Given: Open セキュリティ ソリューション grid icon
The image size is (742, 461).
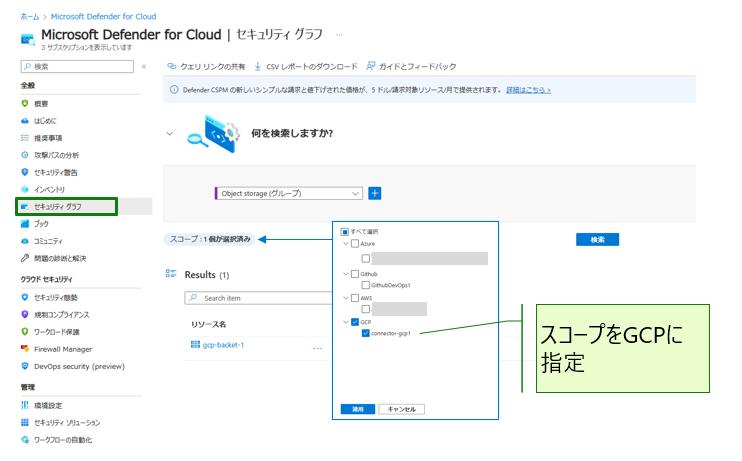Looking at the screenshot, I should [x=25, y=422].
